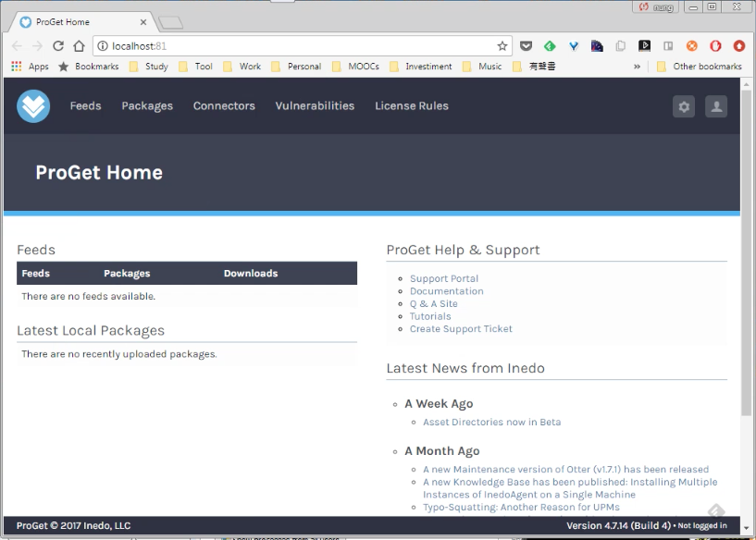Open the Feeds navigation menu
Viewport: 756px width, 540px height.
coord(85,106)
